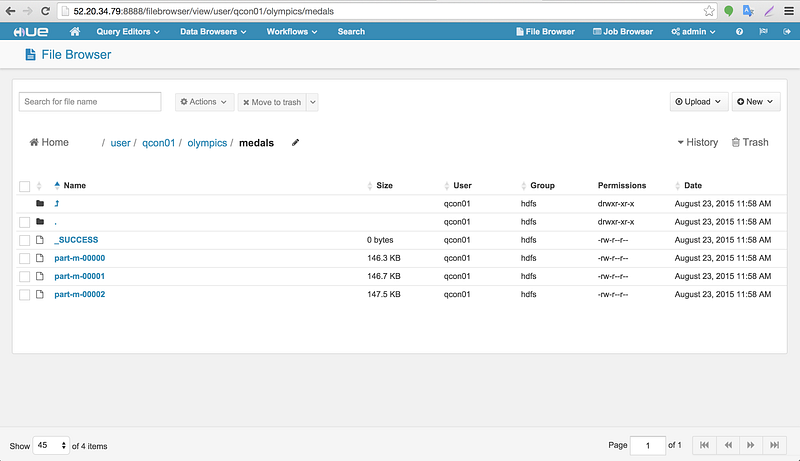Sort by the User column header

(x=462, y=185)
